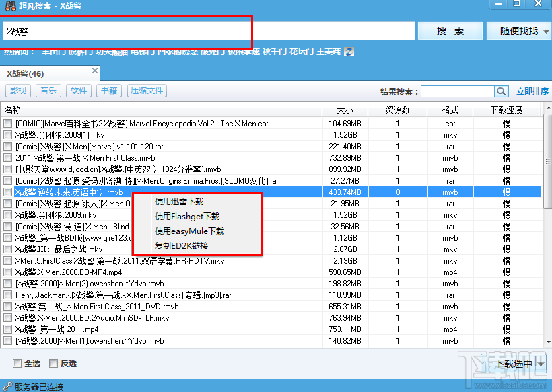The image size is (552, 392).
Task: Select row X战警.X.Men.2000.BD-MP4.mp4
Action: click(271, 272)
